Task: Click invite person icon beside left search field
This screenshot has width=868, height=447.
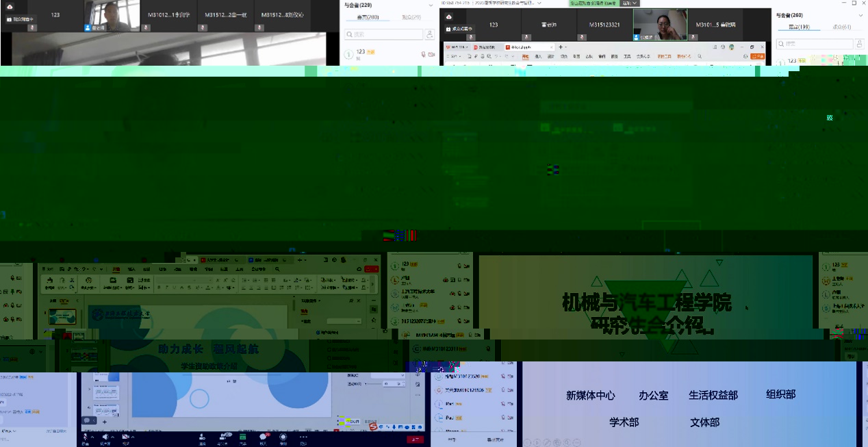Action: tap(430, 34)
